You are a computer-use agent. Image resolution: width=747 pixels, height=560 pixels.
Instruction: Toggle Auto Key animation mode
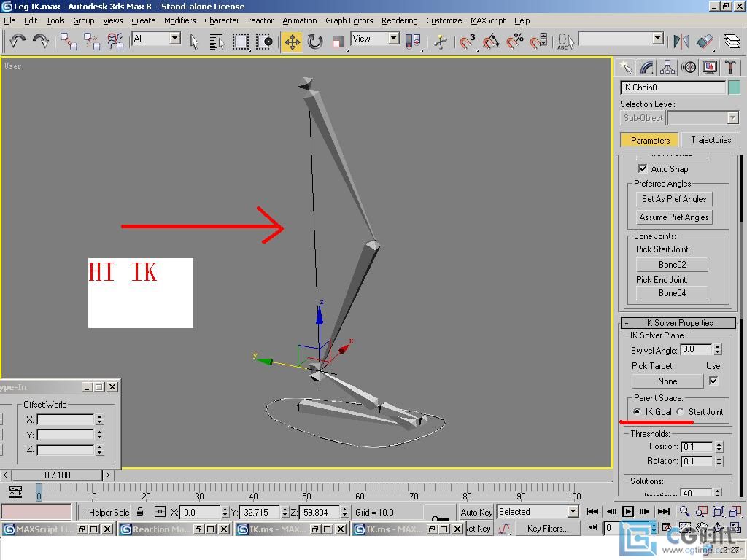[x=476, y=513]
